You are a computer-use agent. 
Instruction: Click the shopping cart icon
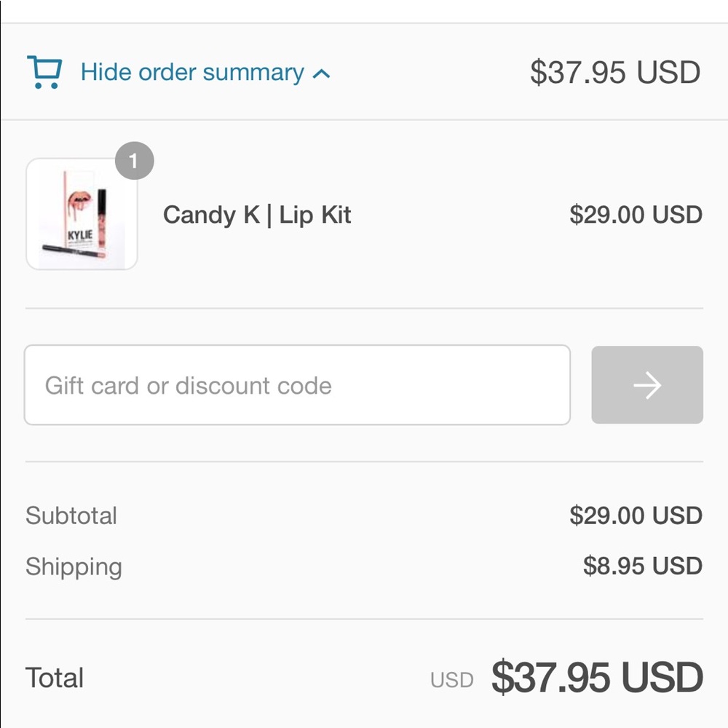(x=44, y=73)
